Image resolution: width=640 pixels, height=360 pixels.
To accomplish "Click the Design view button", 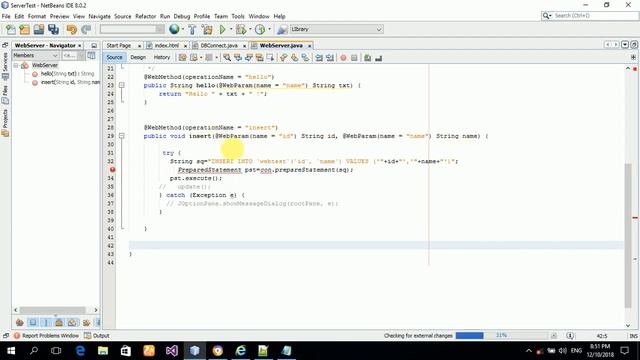I will pos(138,58).
